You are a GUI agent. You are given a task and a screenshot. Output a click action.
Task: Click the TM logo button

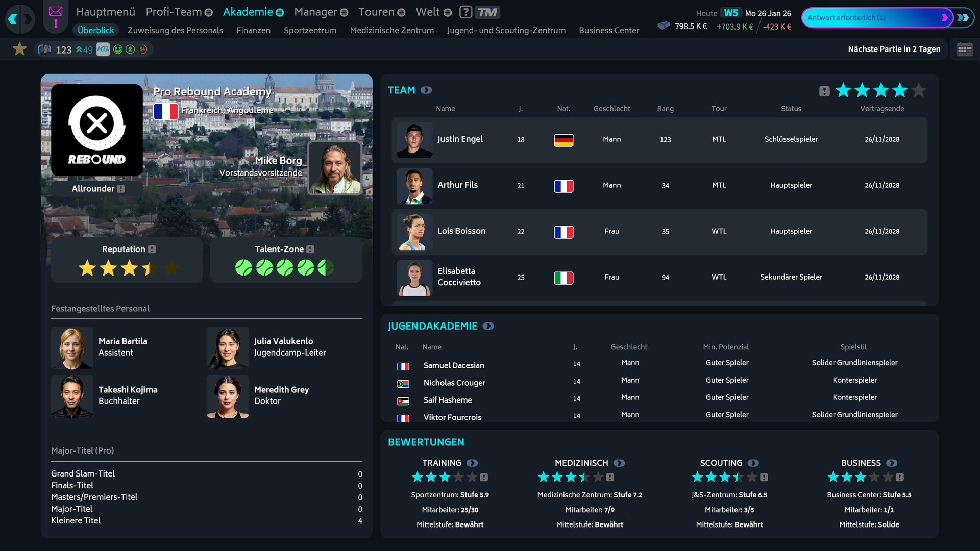pos(487,12)
